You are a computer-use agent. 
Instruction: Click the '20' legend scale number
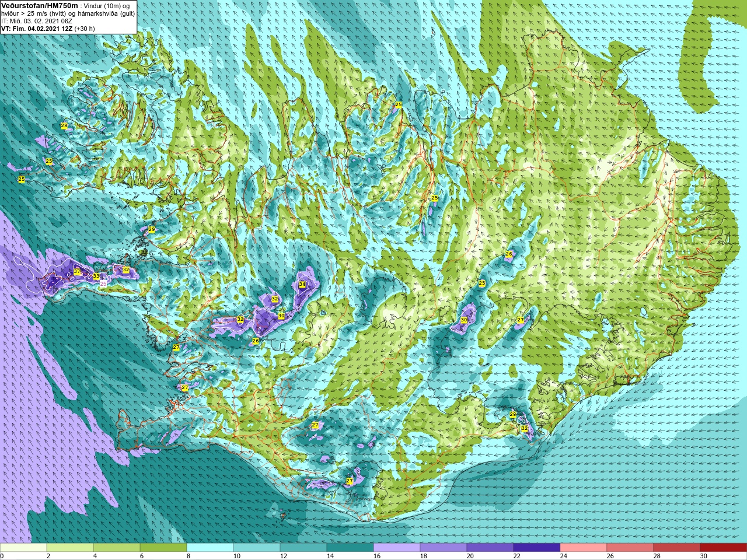(x=470, y=556)
